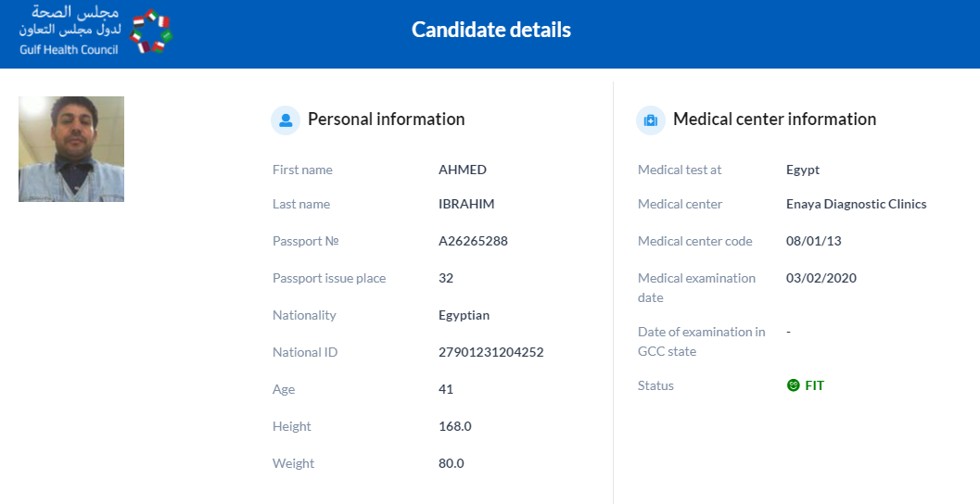Click the Candidate details page title
Screen dimensions: 980x504
click(491, 30)
